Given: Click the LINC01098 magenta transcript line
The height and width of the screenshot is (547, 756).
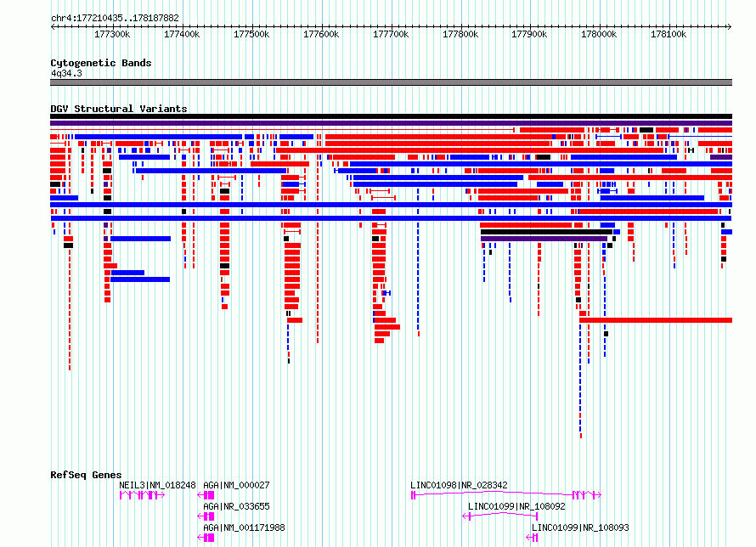Looking at the screenshot, I should click(505, 494).
